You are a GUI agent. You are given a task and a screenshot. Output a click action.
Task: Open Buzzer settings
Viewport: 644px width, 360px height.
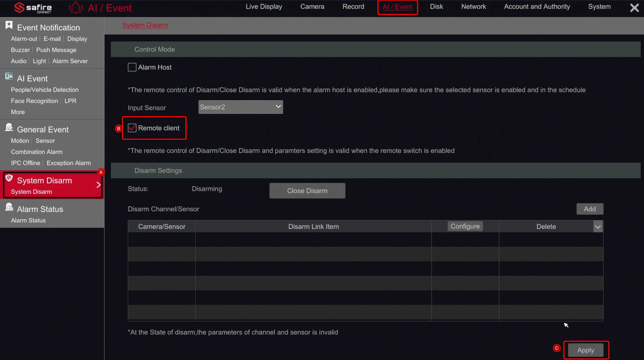[x=20, y=50]
